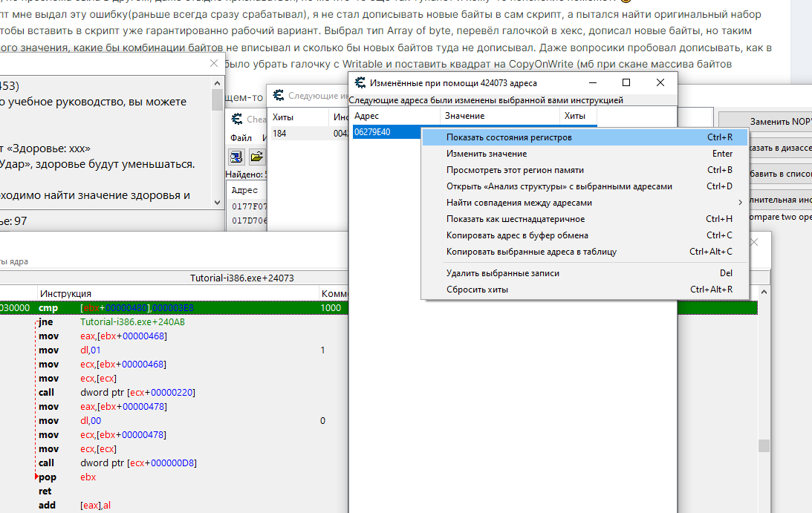This screenshot has height=513, width=812.
Task: Click the open file folder icon
Action: (256, 156)
